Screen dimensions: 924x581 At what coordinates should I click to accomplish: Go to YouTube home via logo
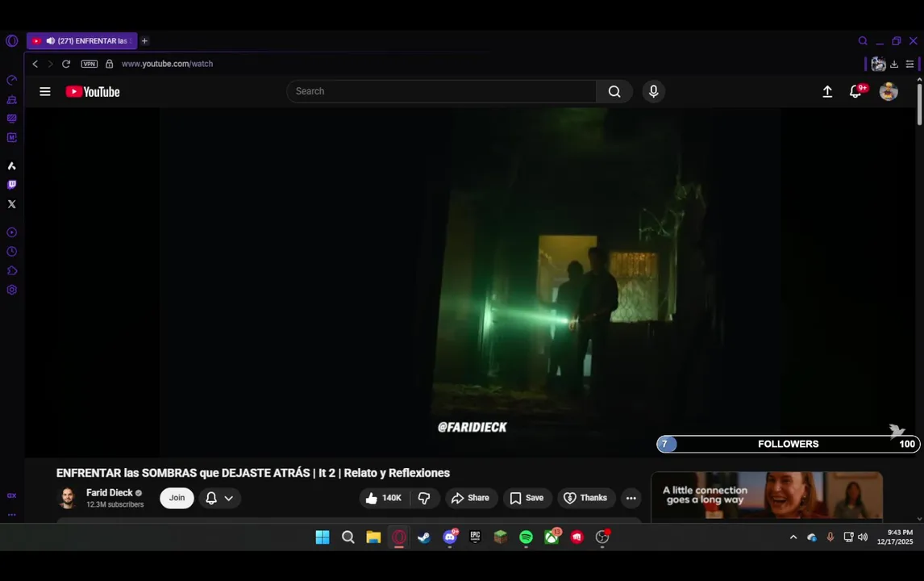[x=93, y=91]
